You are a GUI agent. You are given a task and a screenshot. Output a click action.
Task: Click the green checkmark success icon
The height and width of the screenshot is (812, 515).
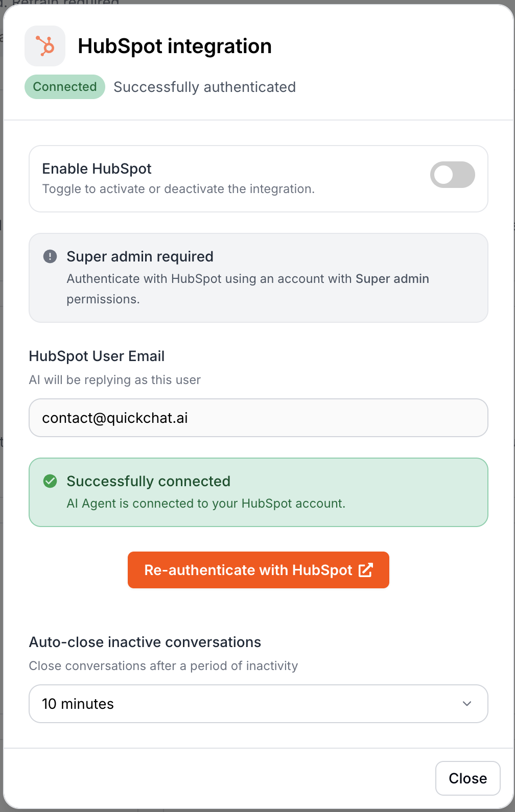pos(50,481)
